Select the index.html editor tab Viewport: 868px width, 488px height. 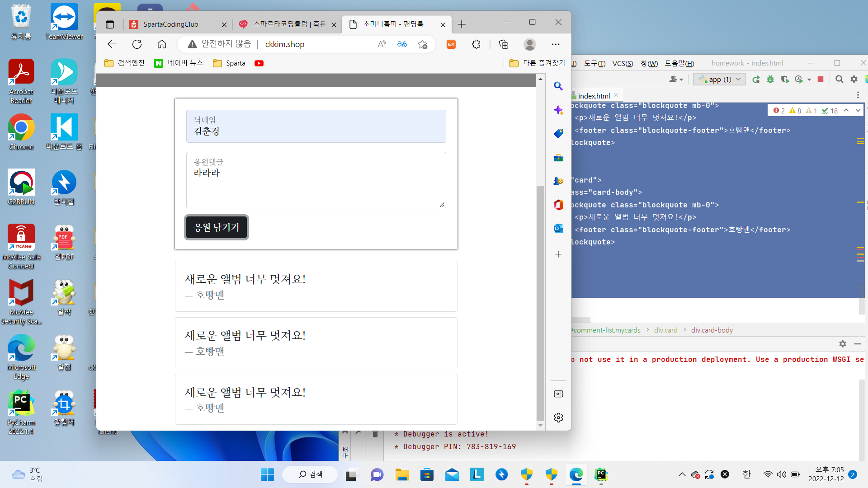594,96
